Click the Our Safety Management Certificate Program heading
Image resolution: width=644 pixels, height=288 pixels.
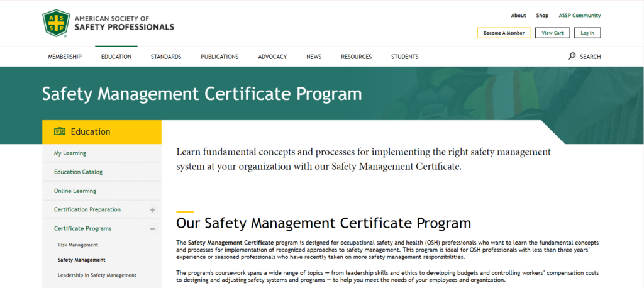click(x=324, y=223)
